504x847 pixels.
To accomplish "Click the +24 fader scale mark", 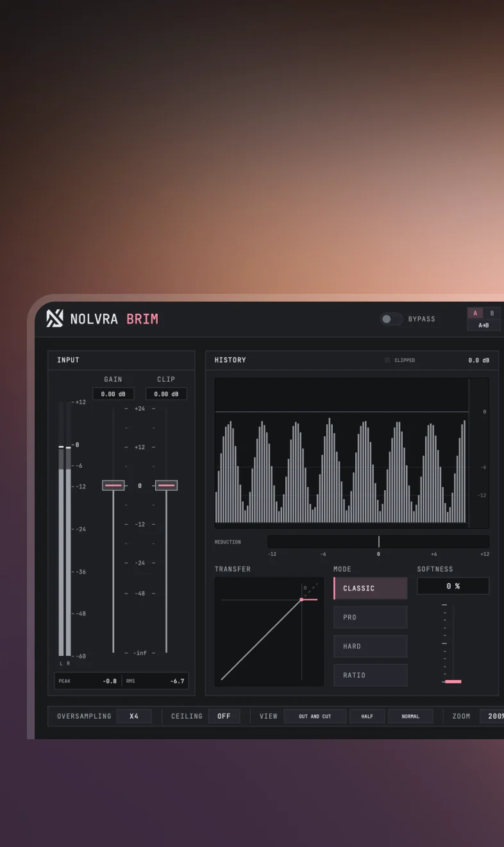I will [140, 409].
